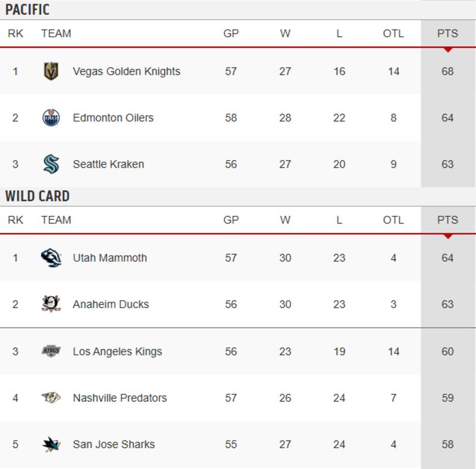Click the Los Angeles Kings logo
The width and height of the screenshot is (476, 469).
coord(51,351)
